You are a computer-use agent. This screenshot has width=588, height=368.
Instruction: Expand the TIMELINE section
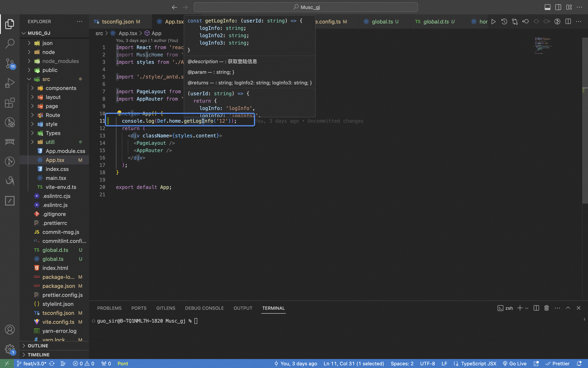point(55,355)
